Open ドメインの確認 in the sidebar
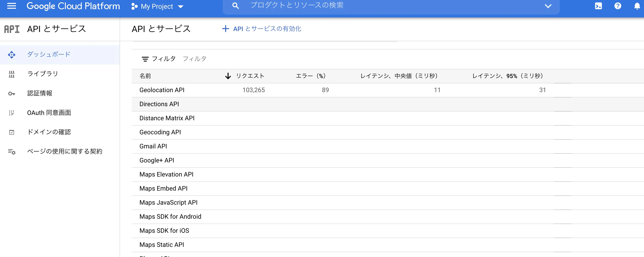644x257 pixels. (x=60, y=132)
